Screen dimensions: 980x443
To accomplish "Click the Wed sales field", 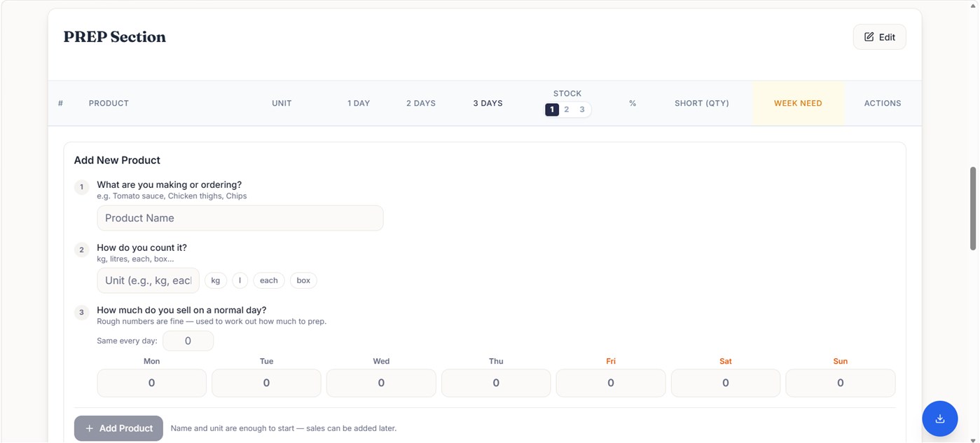I will coord(381,383).
